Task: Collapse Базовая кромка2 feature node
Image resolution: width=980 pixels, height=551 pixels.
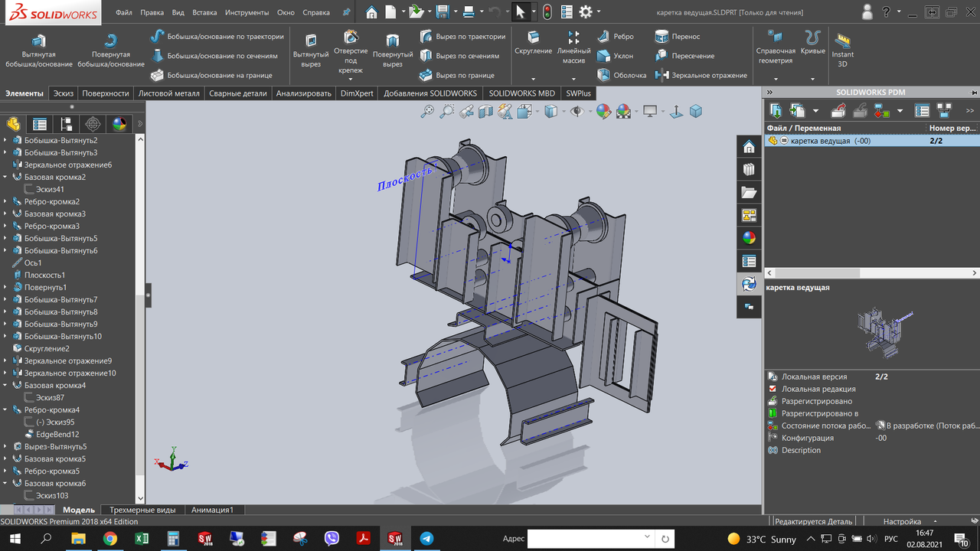Action: pos(5,177)
